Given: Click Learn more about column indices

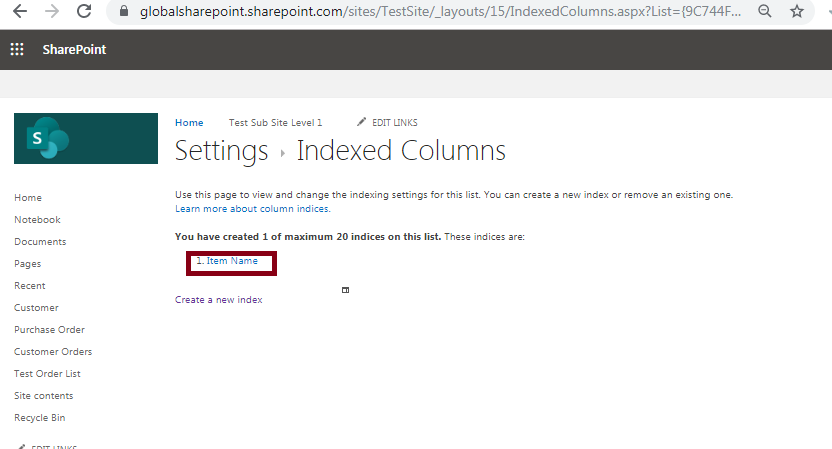Looking at the screenshot, I should click(x=253, y=209).
